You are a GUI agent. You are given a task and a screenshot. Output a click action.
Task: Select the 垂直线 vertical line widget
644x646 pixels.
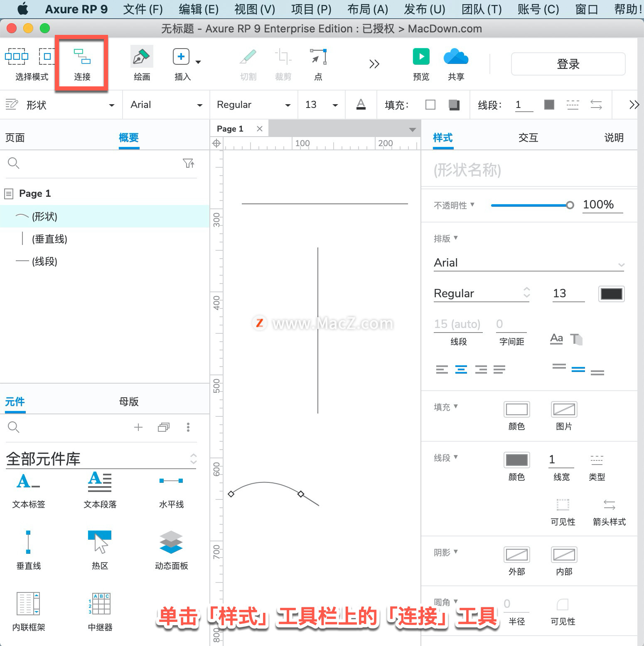click(29, 551)
